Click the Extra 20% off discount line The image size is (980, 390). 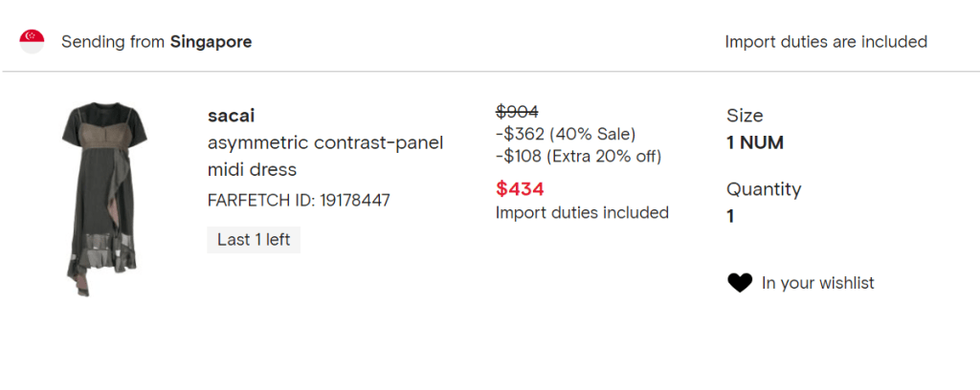(x=578, y=155)
